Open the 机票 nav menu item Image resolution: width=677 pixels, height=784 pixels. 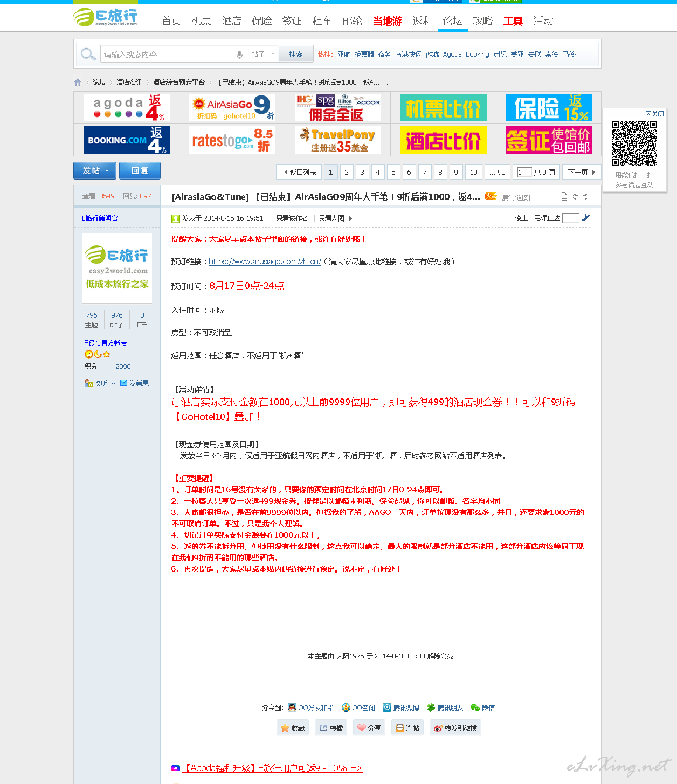coord(202,21)
